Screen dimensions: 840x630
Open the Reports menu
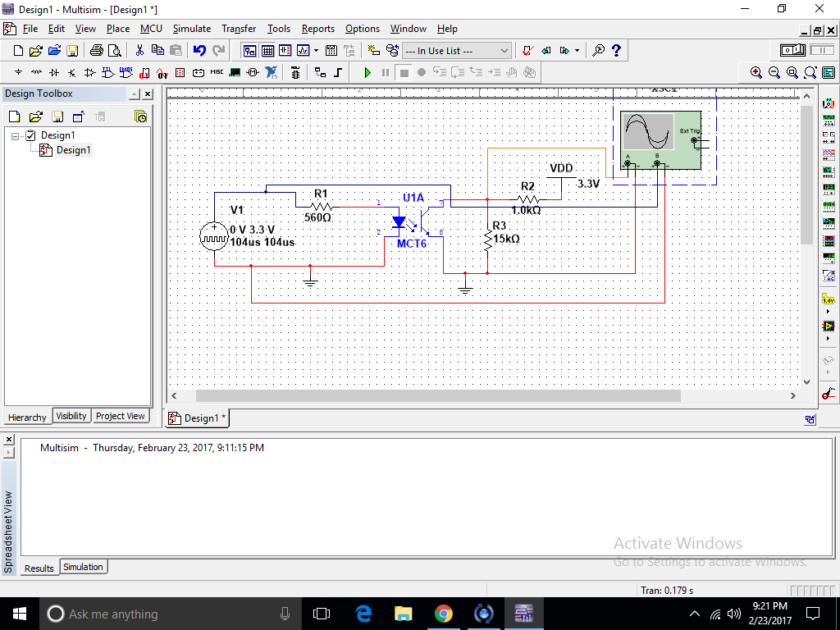point(317,29)
